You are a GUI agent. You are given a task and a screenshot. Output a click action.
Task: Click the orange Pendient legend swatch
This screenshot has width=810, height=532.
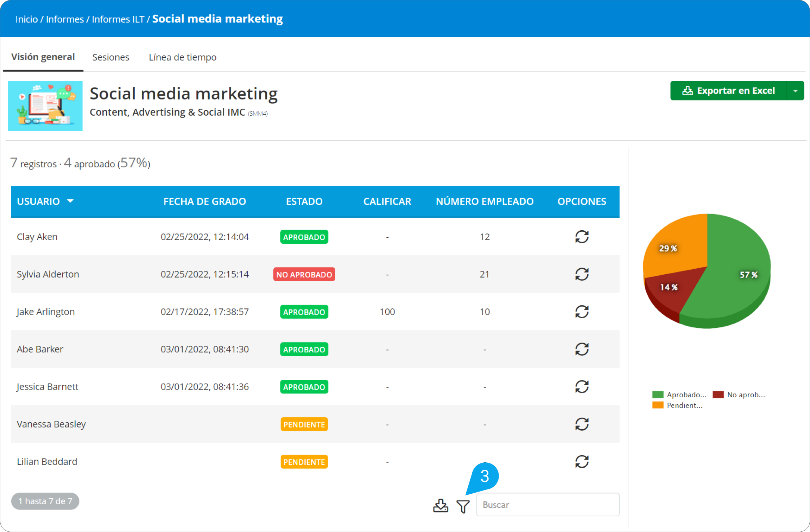[x=658, y=405]
